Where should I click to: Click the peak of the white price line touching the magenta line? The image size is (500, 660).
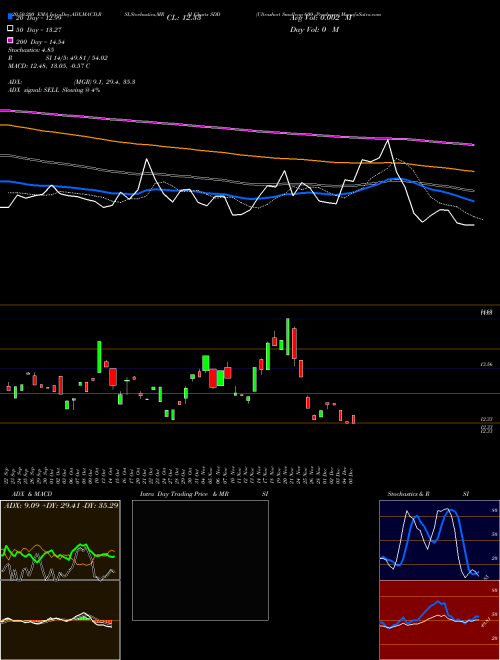coord(388,141)
